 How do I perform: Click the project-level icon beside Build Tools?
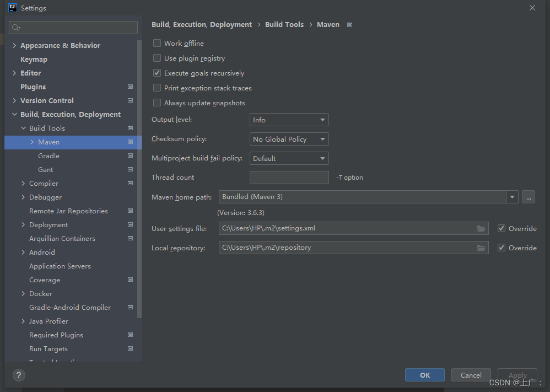tap(130, 128)
